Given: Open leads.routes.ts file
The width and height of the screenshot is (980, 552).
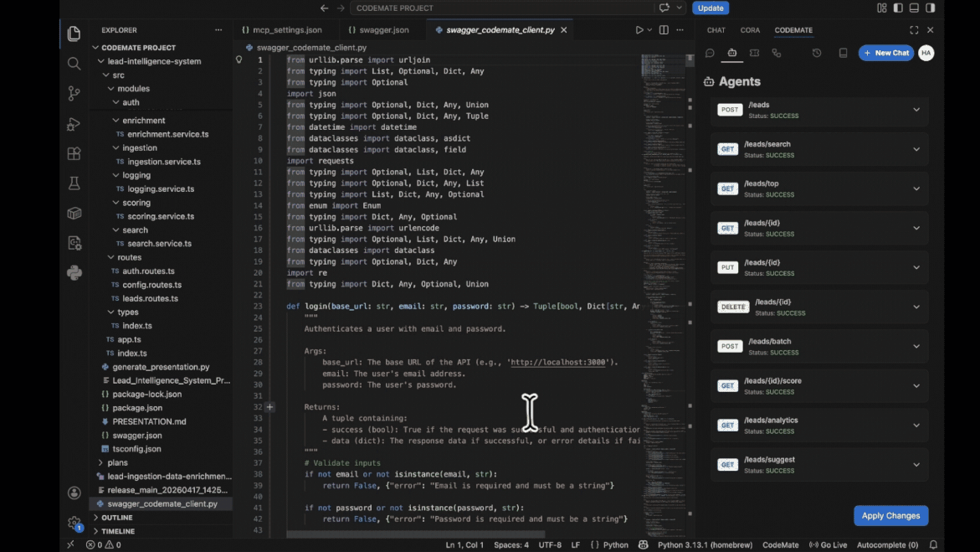Looking at the screenshot, I should (x=150, y=298).
